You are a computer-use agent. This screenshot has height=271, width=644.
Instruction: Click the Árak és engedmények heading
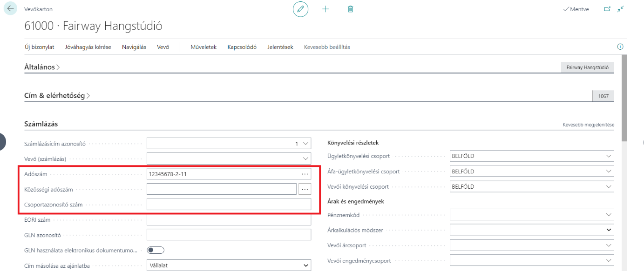[355, 201]
